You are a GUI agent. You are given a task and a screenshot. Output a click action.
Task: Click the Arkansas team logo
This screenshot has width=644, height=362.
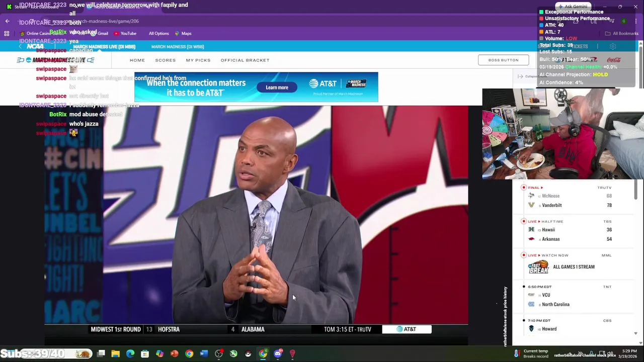point(531,239)
